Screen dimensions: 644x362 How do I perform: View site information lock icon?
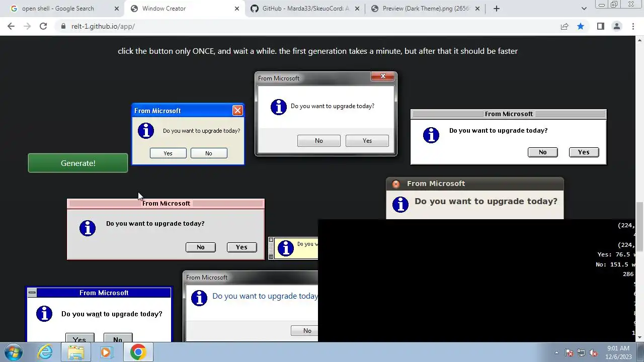pos(63,26)
